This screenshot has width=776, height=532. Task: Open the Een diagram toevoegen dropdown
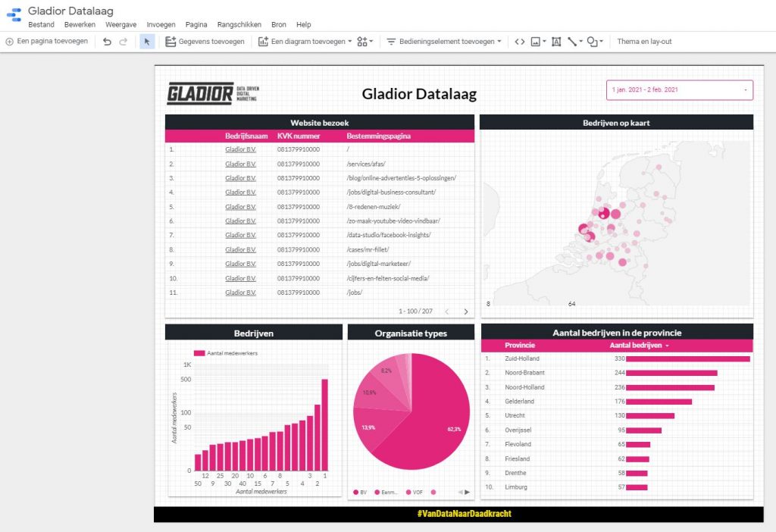click(305, 42)
